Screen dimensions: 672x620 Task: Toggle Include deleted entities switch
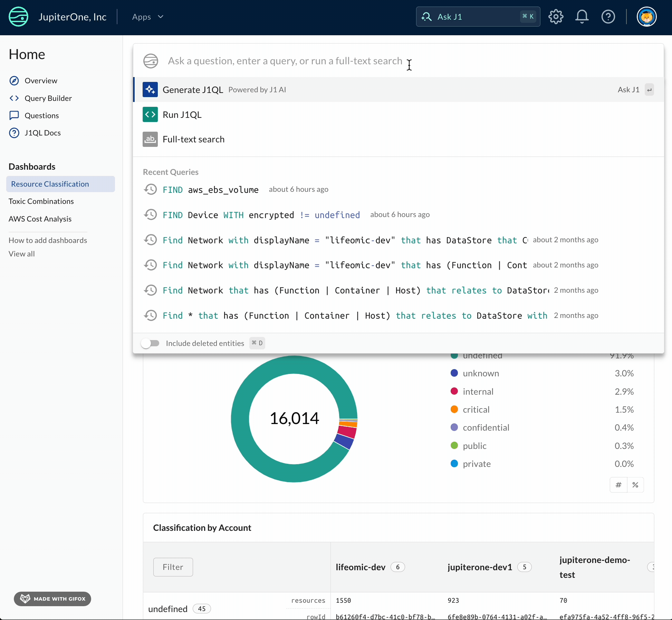coord(150,343)
